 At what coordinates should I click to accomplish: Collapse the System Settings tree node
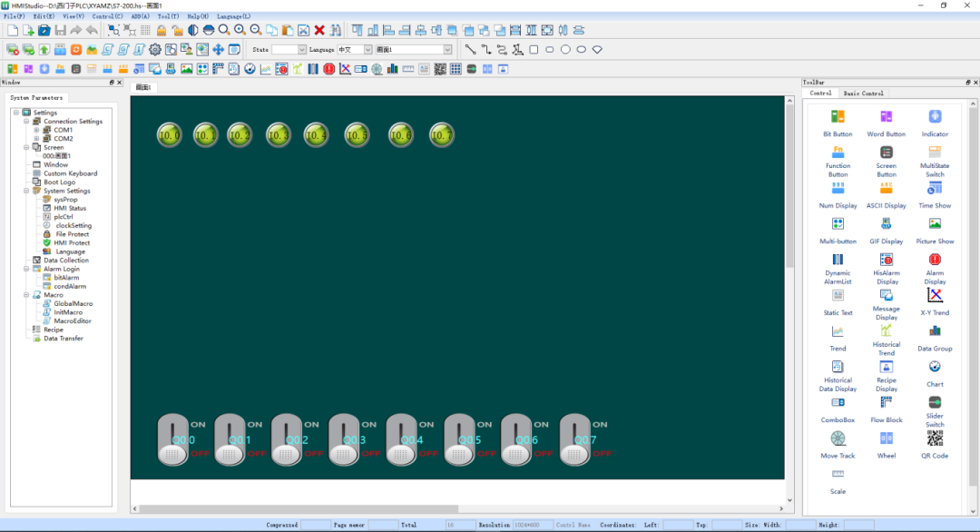click(x=26, y=191)
